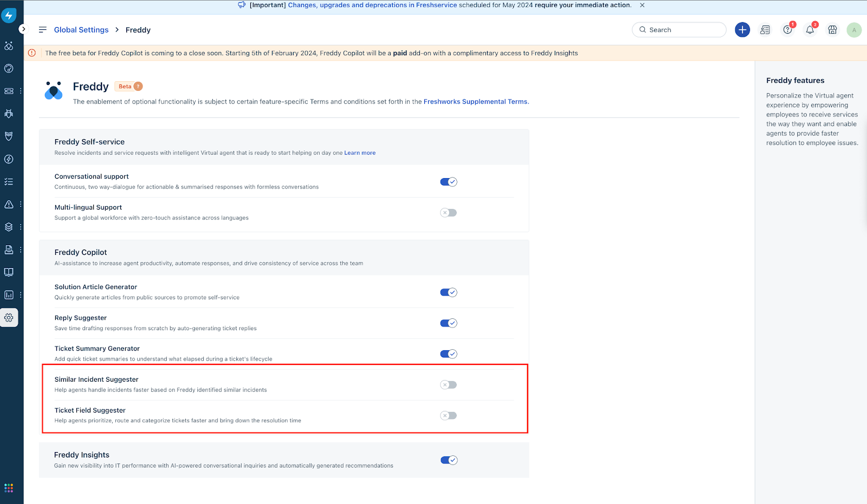
Task: Go to Global Settings breadcrumb
Action: [x=81, y=30]
